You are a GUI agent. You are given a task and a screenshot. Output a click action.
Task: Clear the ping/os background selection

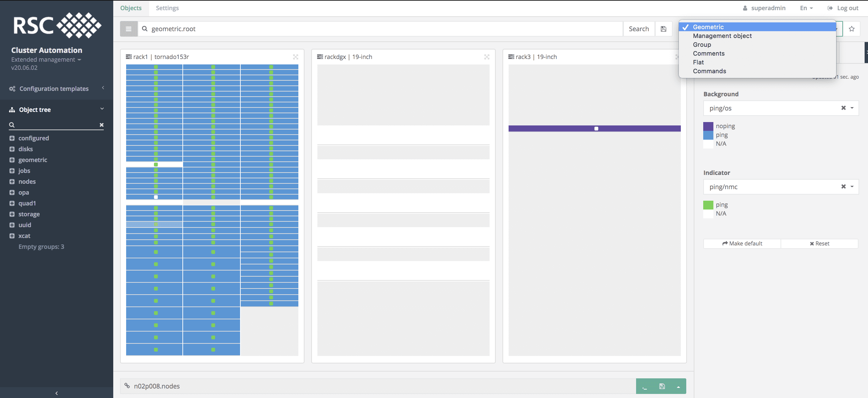coord(843,108)
